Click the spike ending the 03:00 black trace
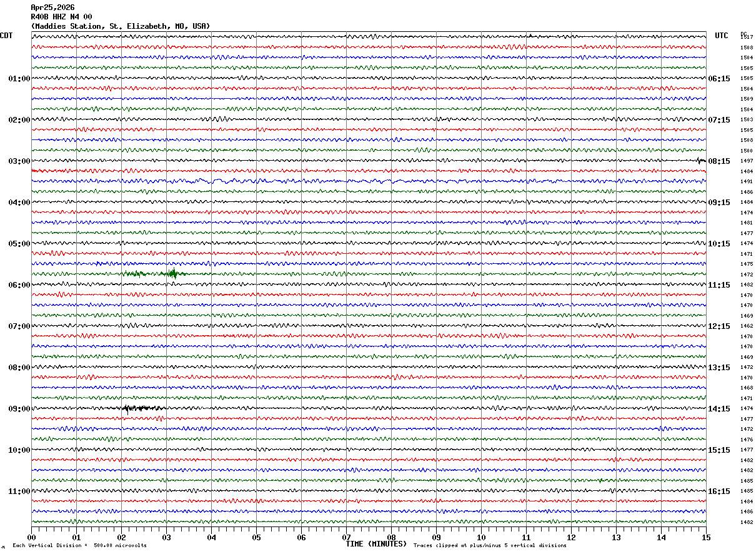 (700, 161)
